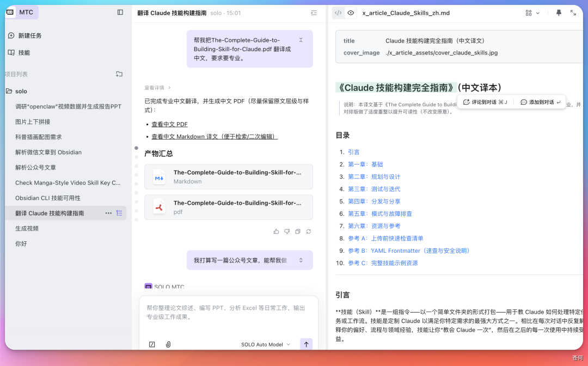Collapse the left sidebar

120,12
